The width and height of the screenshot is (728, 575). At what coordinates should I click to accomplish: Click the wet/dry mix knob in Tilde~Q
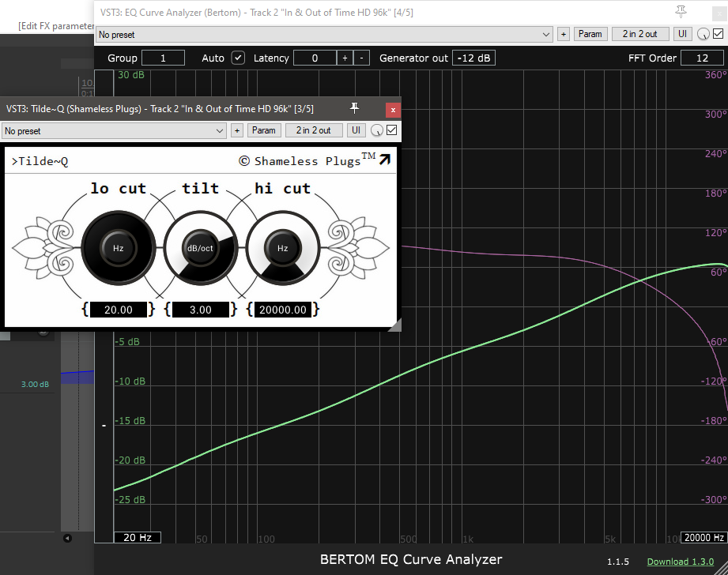click(x=377, y=131)
